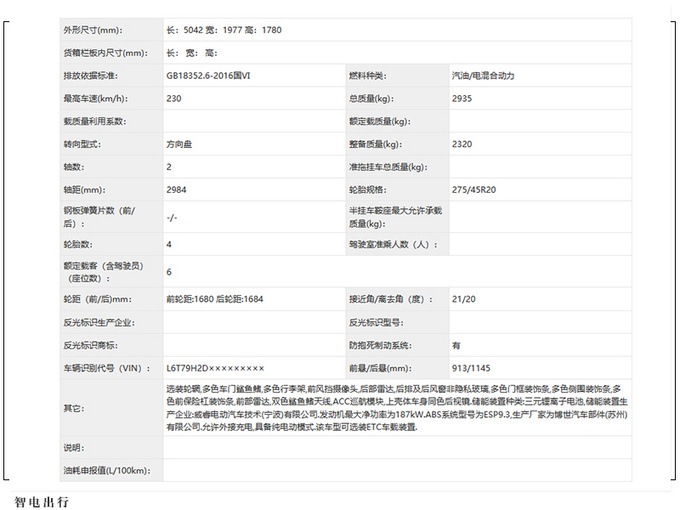This screenshot has width=680, height=510.
Task: Click the '驾驶室准乘人数（人）:' label
Action: tap(393, 244)
